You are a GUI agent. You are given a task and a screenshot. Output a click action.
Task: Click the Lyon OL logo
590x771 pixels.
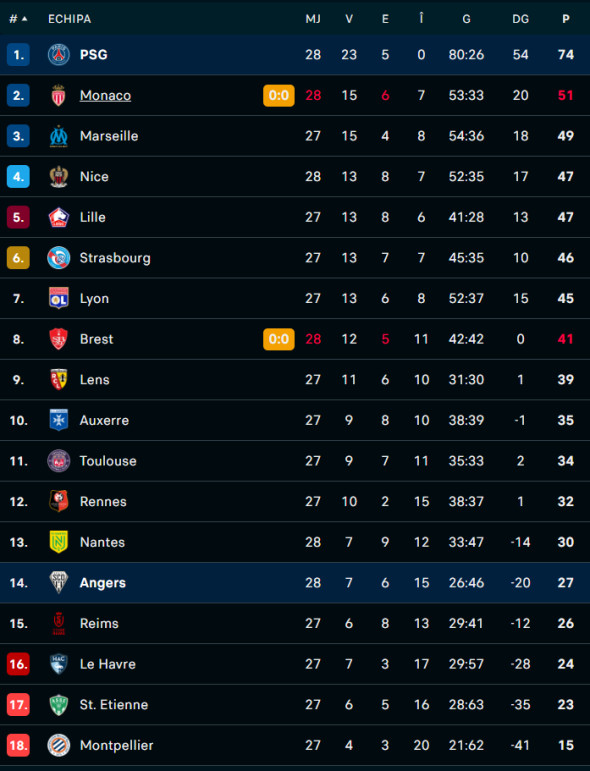click(x=59, y=298)
